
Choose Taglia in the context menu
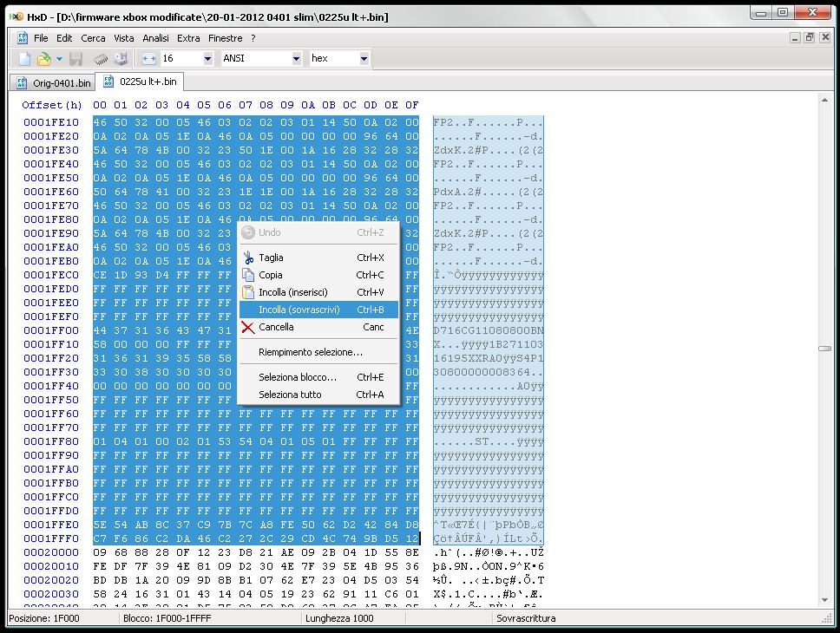(318, 258)
